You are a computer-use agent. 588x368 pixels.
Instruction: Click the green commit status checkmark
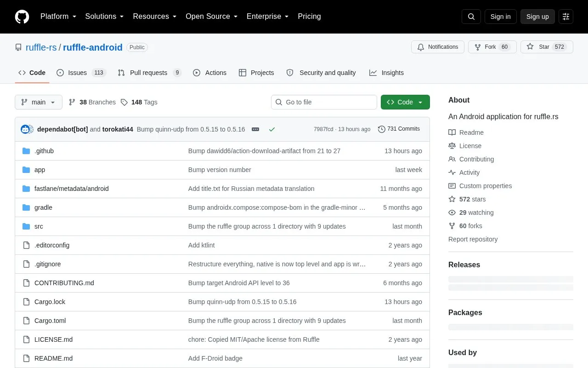point(272,129)
